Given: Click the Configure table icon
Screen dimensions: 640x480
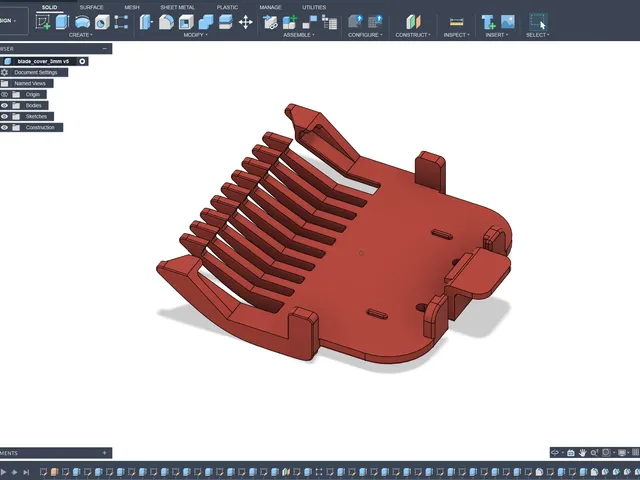Looking at the screenshot, I should coord(375,22).
